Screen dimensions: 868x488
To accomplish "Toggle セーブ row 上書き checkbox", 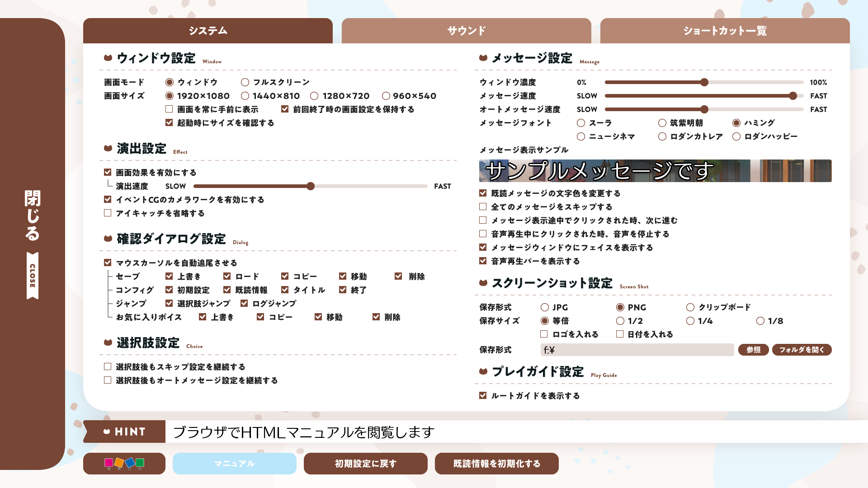I will [169, 277].
